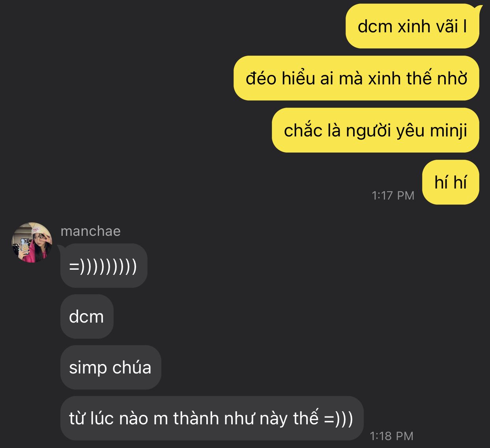Select the 'chắc là người yêu minji' message

pyautogui.click(x=376, y=130)
